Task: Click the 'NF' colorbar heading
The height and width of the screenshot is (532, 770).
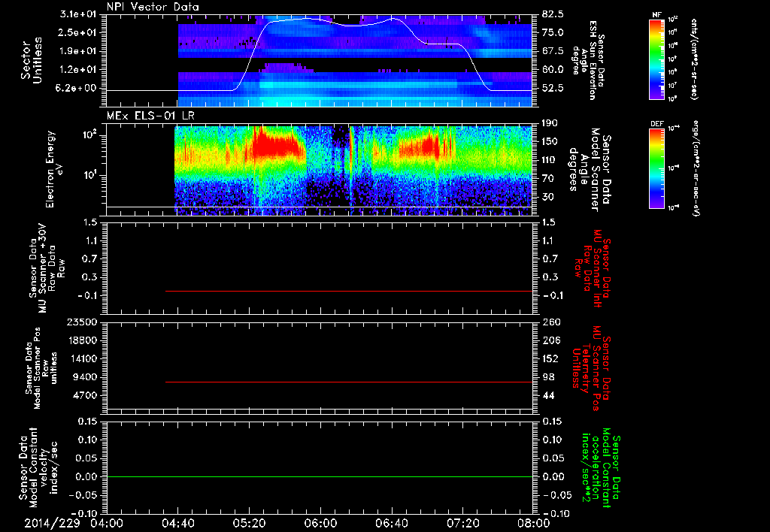Action: pos(656,15)
